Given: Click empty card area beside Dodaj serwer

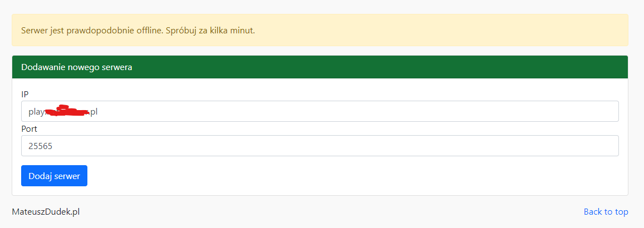Looking at the screenshot, I should point(334,176).
